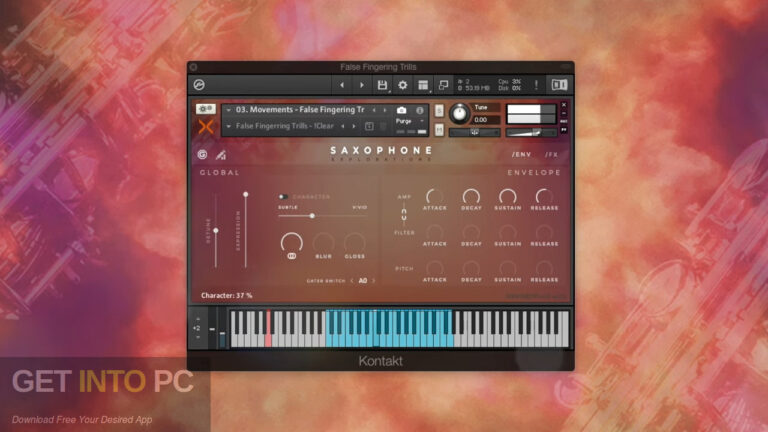Click the Filter Release knob
Image resolution: width=768 pixels, height=432 pixels.
tap(544, 232)
